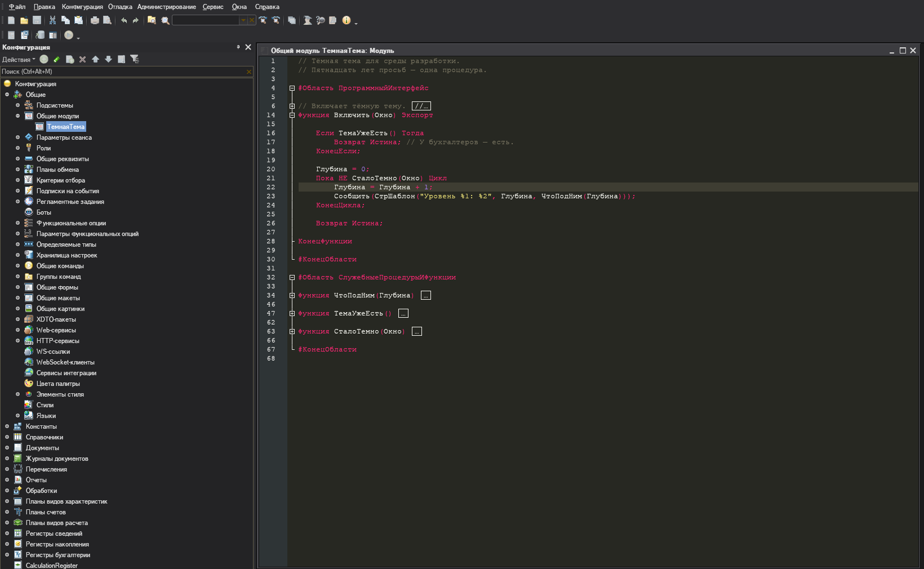This screenshot has height=569, width=924.
Task: Add a new configuration object
Action: click(x=44, y=59)
